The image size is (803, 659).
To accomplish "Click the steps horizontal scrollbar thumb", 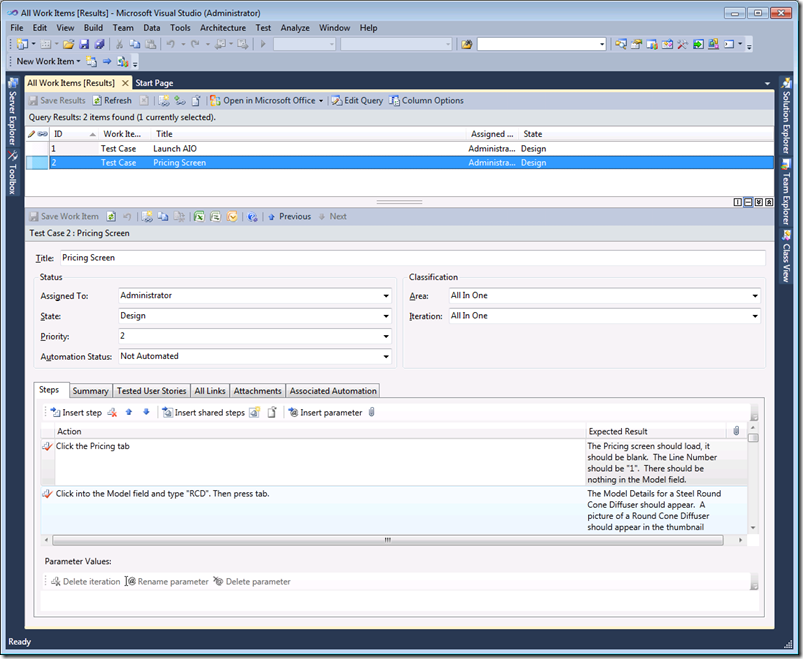I will click(388, 540).
